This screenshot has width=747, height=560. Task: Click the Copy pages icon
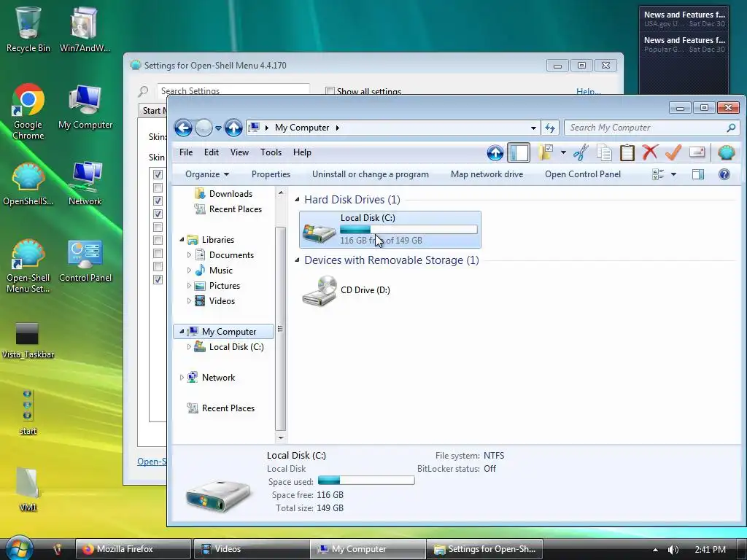point(604,152)
